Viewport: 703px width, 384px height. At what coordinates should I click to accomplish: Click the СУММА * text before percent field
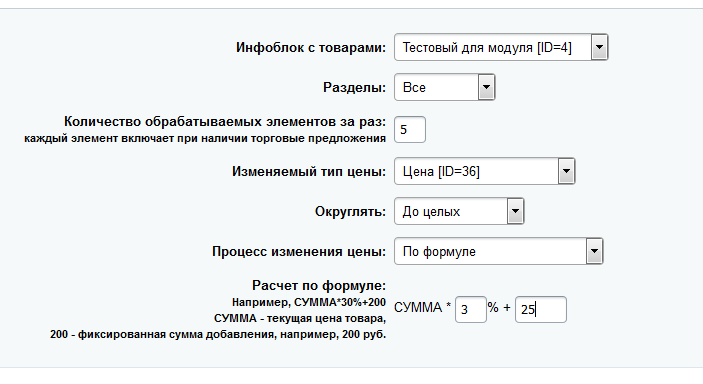point(422,308)
